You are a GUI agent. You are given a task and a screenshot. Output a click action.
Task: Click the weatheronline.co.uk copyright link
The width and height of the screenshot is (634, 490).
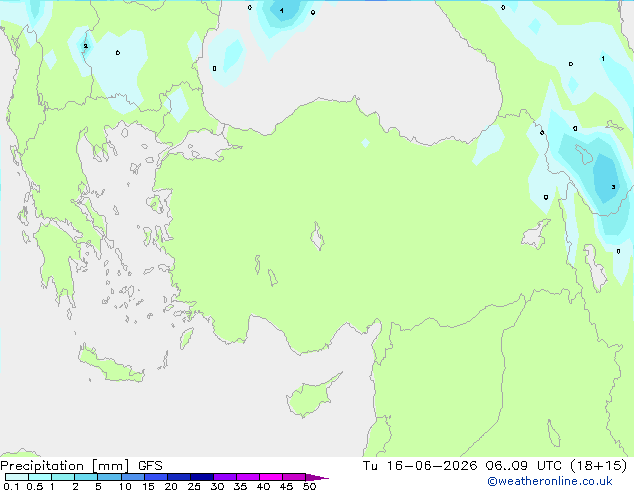tap(550, 481)
